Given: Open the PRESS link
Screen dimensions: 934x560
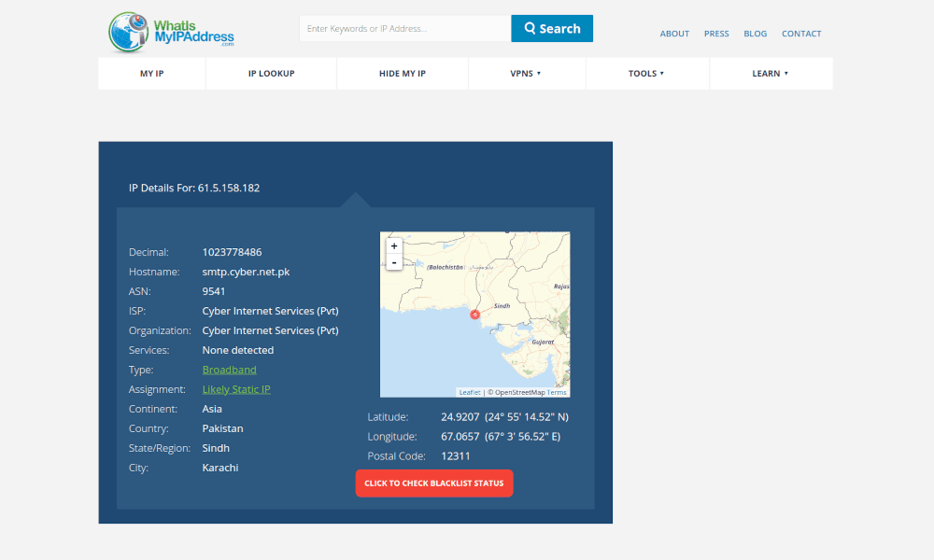Looking at the screenshot, I should tap(716, 34).
